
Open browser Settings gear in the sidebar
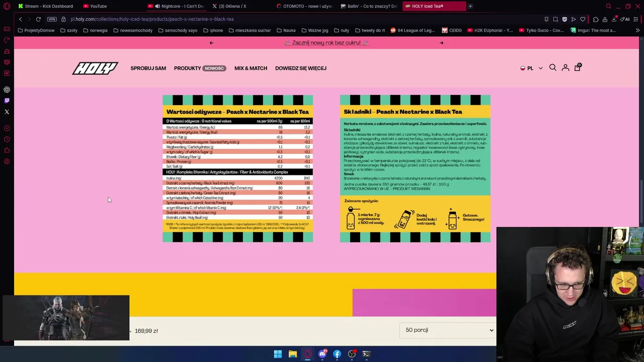[x=7, y=161]
